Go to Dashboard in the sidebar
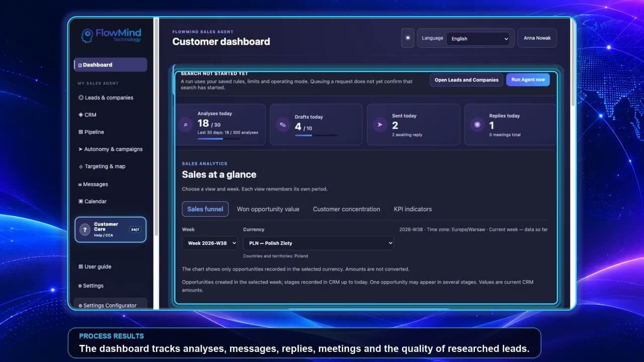Viewport: 644px width, 362px height. (x=111, y=65)
